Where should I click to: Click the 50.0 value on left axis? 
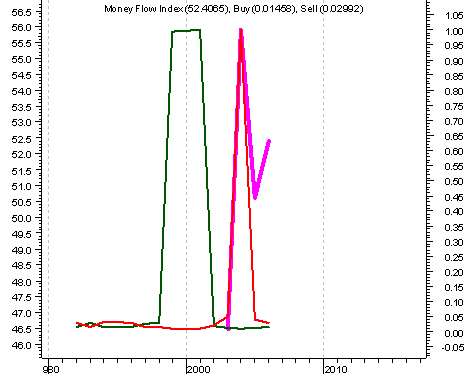coord(21,218)
